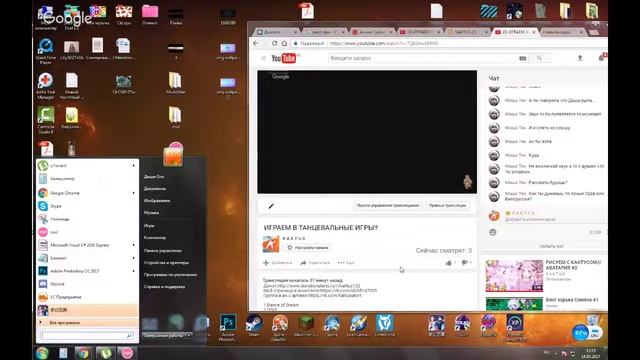Expand Visual C# 2010 Express jump list arrow
Screen dimensions: 640x360
(x=133, y=245)
